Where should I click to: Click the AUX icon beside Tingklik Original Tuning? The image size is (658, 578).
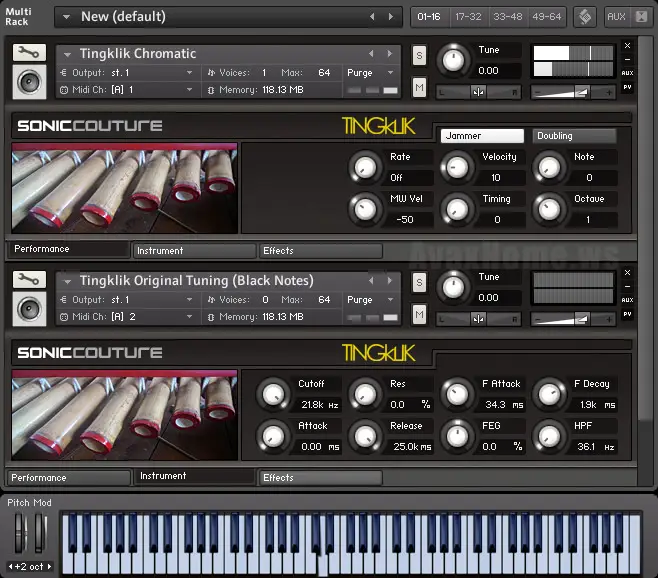(627, 300)
